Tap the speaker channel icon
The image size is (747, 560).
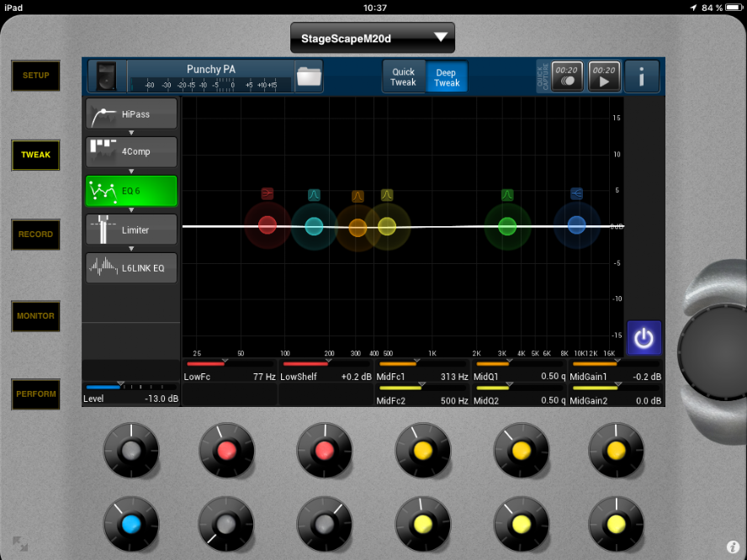[x=107, y=77]
